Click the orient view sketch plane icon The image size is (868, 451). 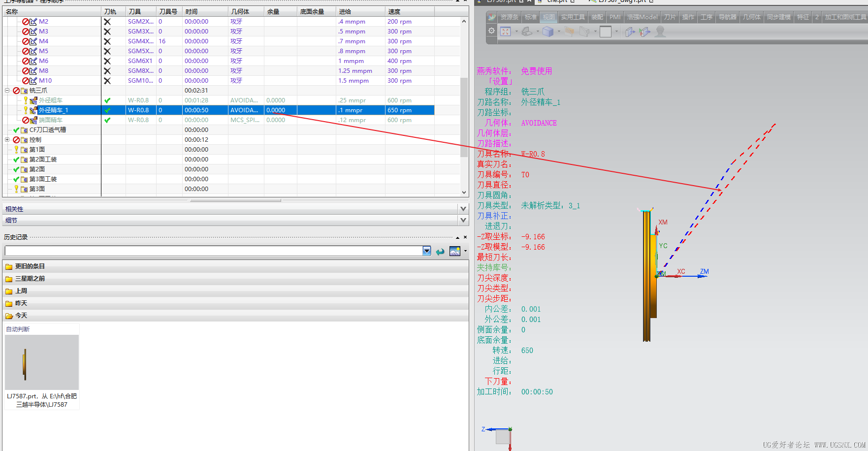tap(527, 32)
